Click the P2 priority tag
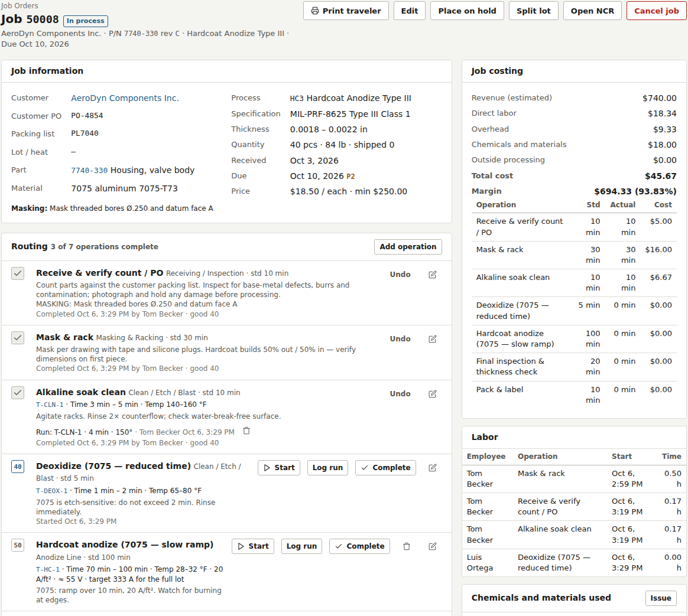The image size is (688, 616). (x=351, y=176)
